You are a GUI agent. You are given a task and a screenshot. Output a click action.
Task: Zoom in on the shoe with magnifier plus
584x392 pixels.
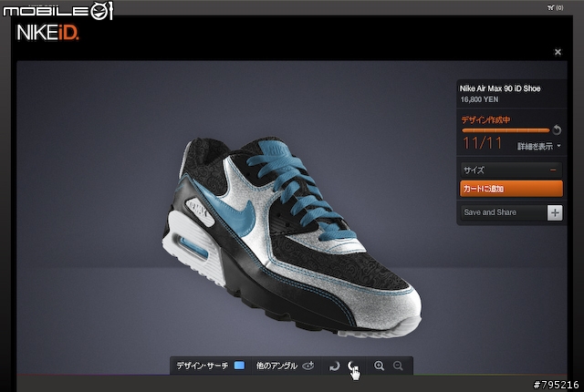point(380,366)
